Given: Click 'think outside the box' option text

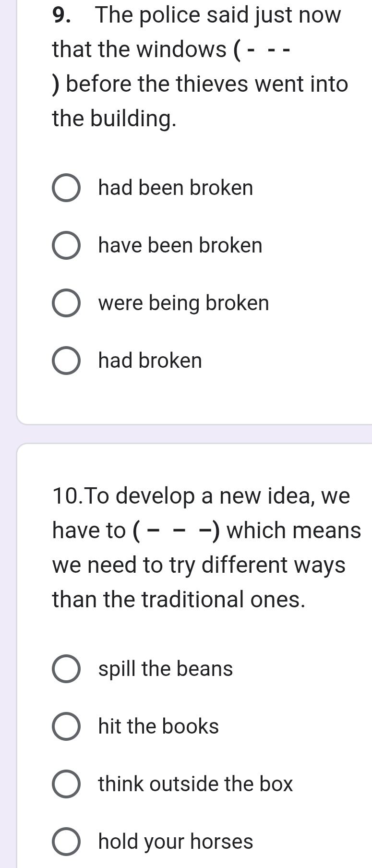Looking at the screenshot, I should (x=195, y=784).
